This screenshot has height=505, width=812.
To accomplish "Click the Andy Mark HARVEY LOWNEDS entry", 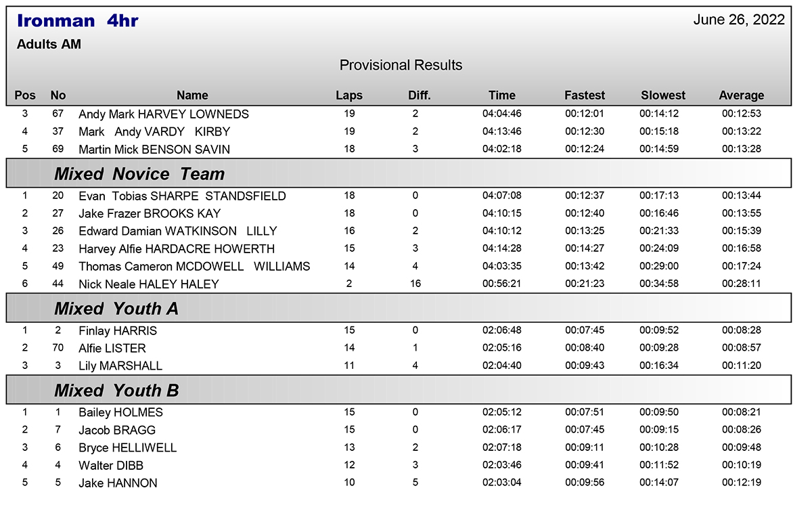I will tap(164, 114).
